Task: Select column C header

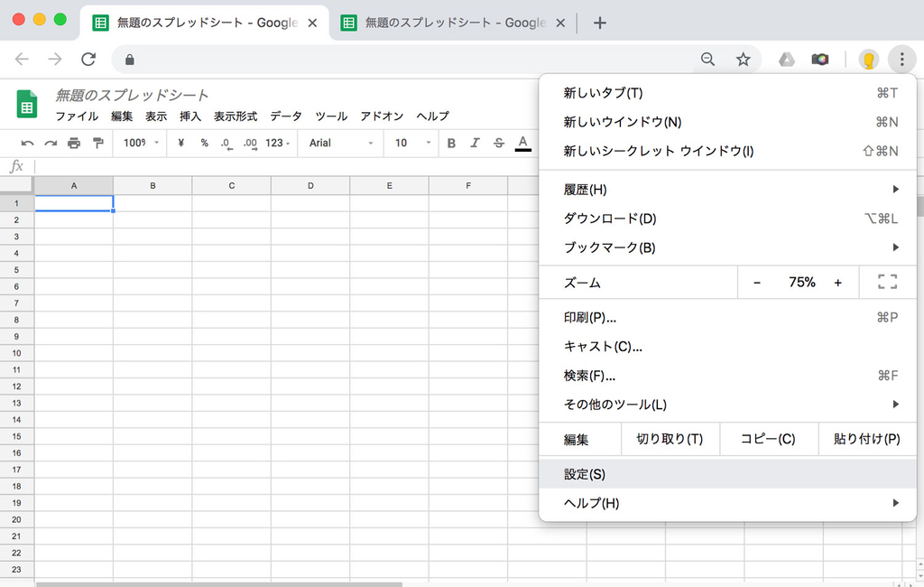Action: pyautogui.click(x=232, y=185)
